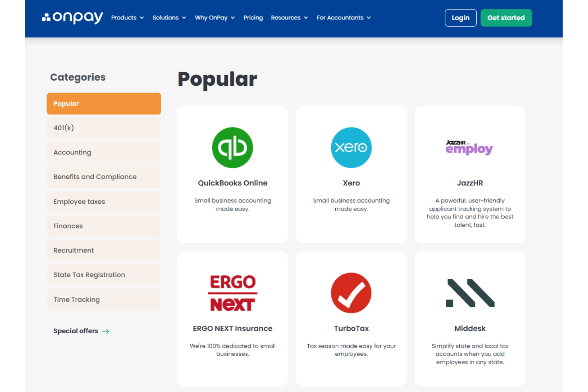The width and height of the screenshot is (588, 392).
Task: Click the JazzHR employ logo
Action: click(469, 147)
